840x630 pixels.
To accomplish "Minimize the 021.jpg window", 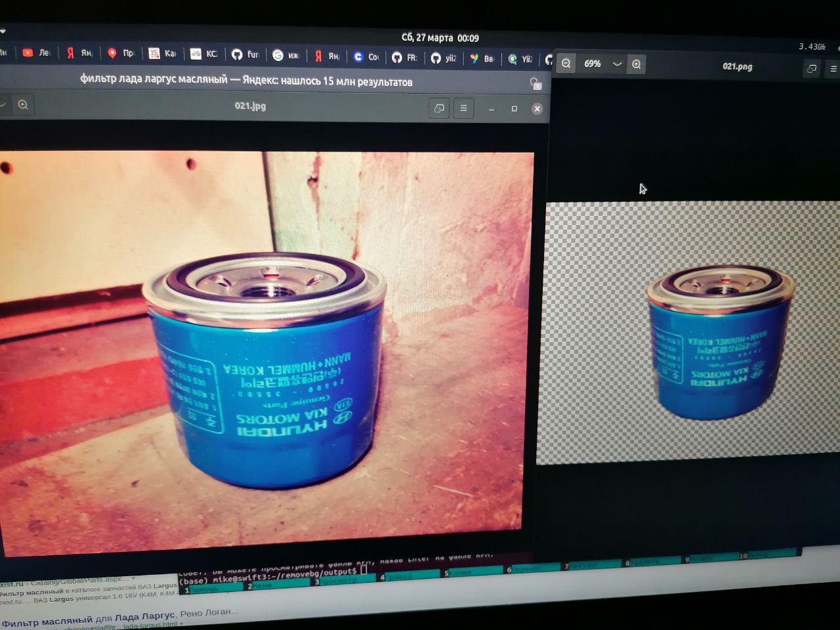I will pyautogui.click(x=491, y=109).
